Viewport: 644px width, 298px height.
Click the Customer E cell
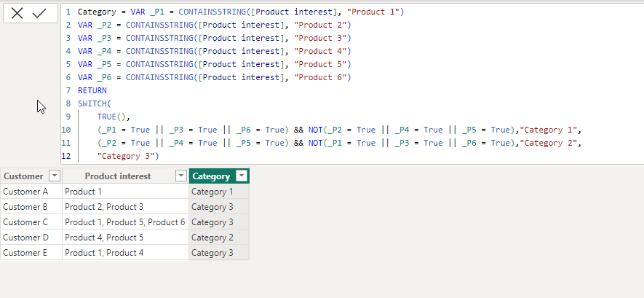(31, 252)
